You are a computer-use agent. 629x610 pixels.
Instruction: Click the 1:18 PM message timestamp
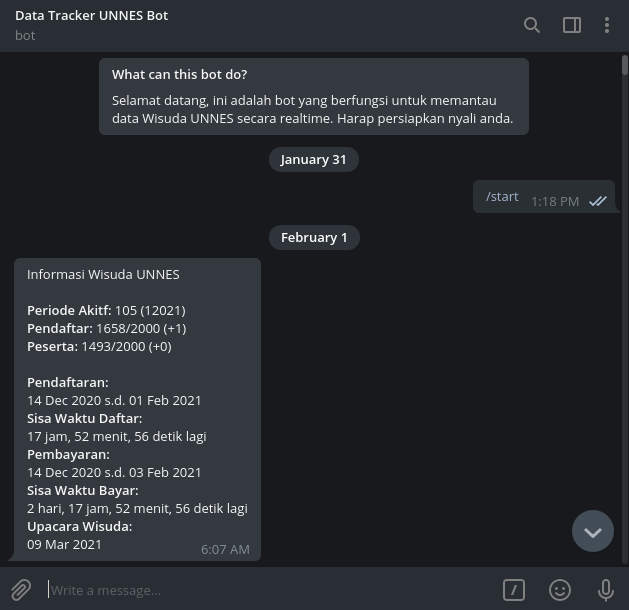[x=555, y=201]
